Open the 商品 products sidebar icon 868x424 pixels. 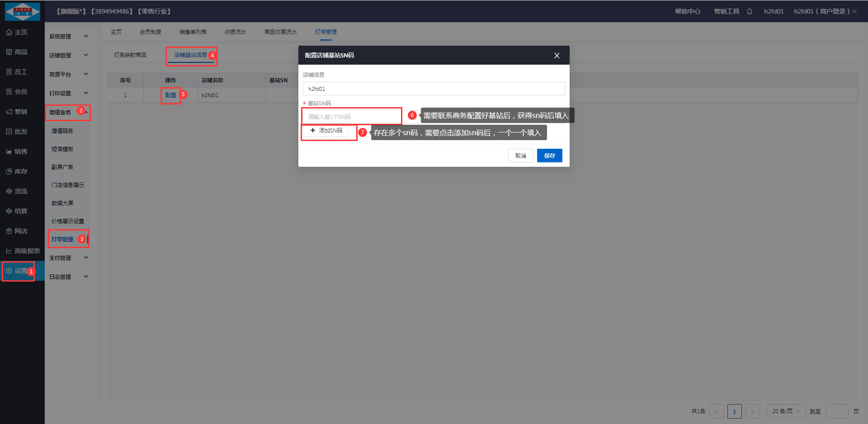coord(9,52)
